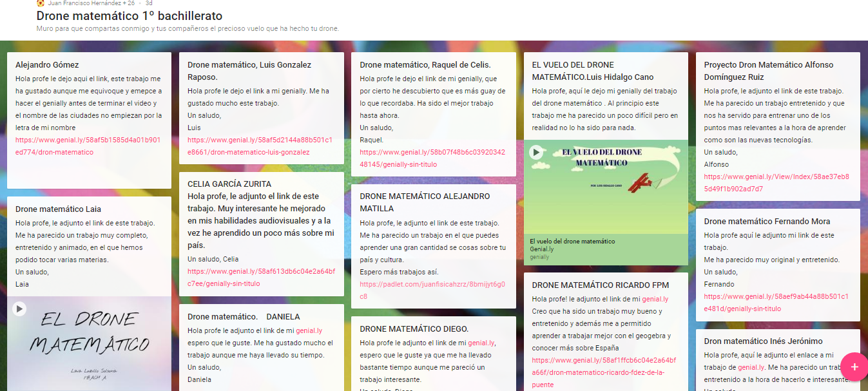This screenshot has height=391, width=868.
Task: Open the 'Drone matemático Laia' post title
Action: pyautogui.click(x=58, y=209)
